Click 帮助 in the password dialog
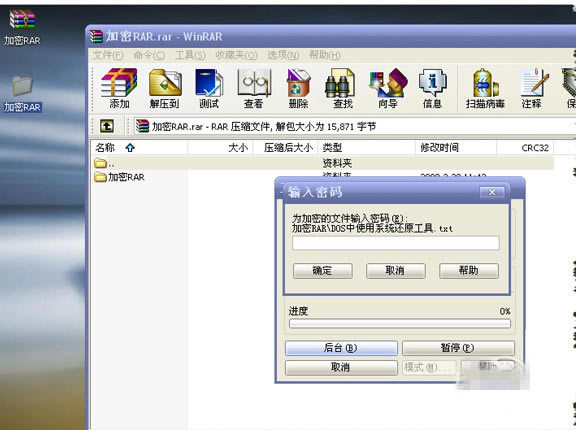The height and width of the screenshot is (430, 576). (469, 271)
